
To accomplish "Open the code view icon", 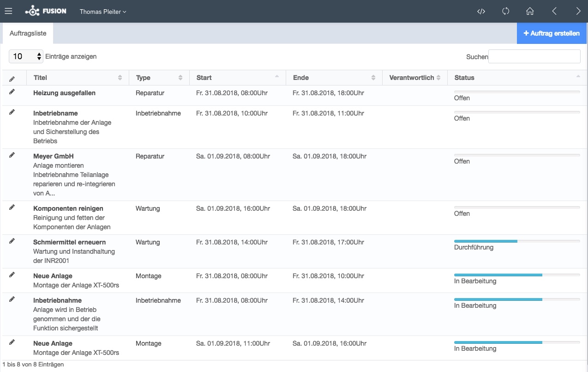I will pyautogui.click(x=481, y=12).
